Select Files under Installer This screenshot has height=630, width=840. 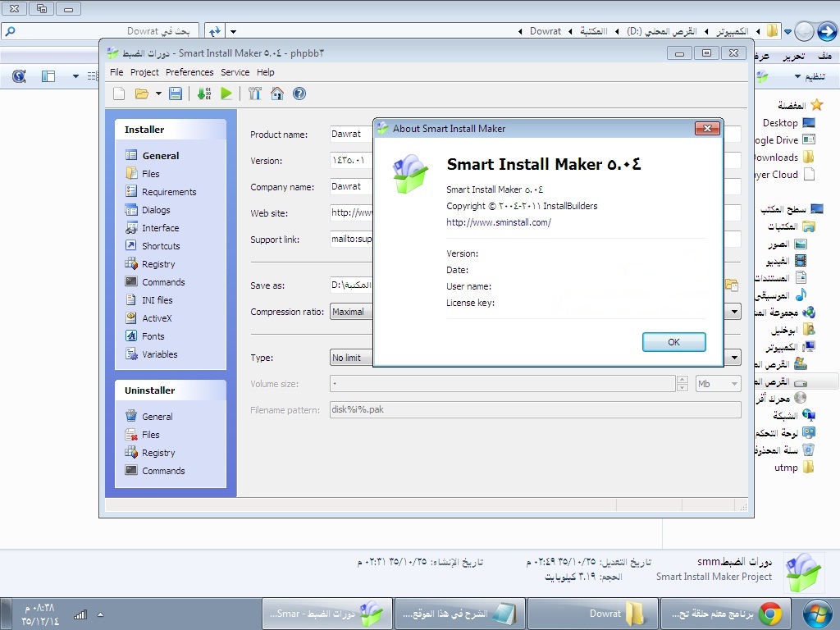pos(143,174)
